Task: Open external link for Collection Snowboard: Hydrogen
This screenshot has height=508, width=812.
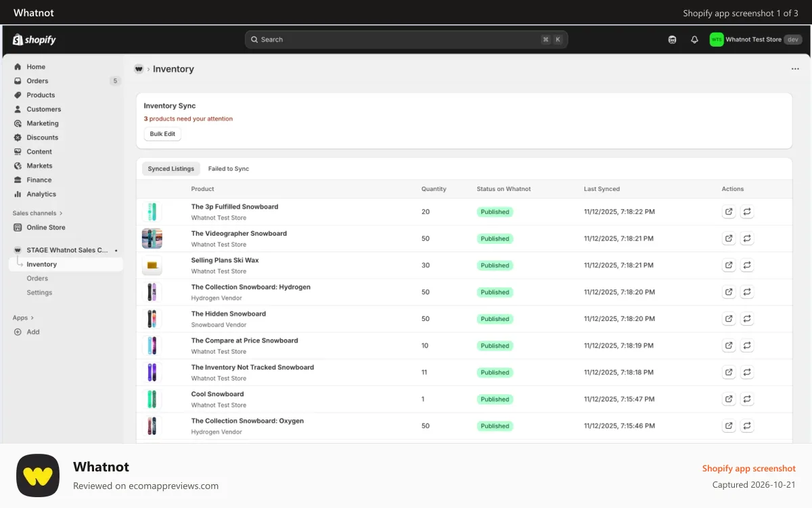Action: (729, 292)
